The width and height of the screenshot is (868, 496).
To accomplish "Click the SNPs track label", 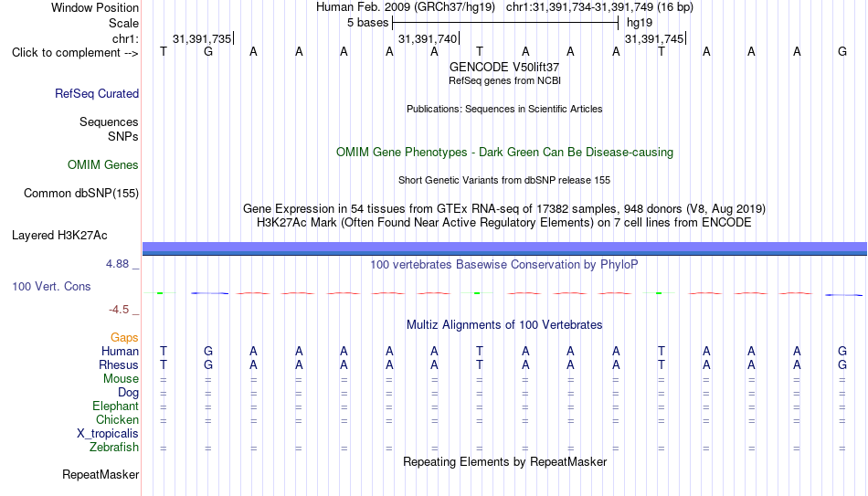I will 123,136.
